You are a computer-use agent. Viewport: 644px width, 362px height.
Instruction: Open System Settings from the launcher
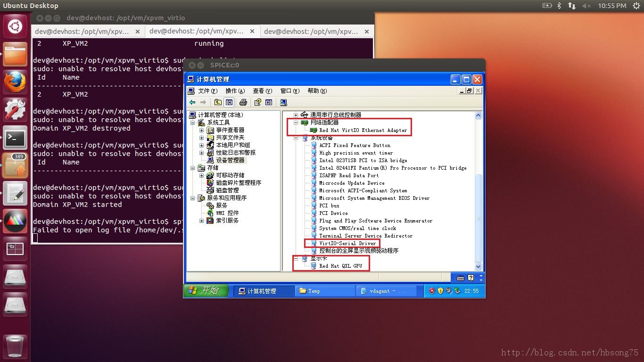[x=15, y=110]
